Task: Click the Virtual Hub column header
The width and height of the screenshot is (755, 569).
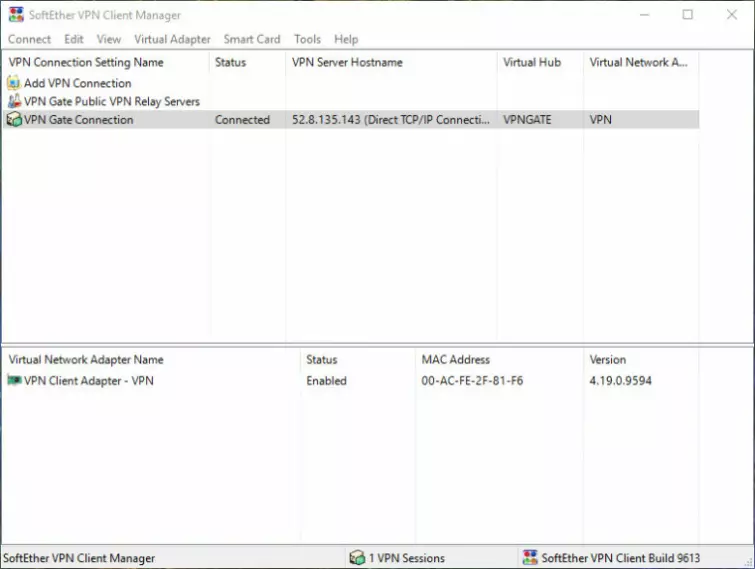Action: (x=532, y=62)
